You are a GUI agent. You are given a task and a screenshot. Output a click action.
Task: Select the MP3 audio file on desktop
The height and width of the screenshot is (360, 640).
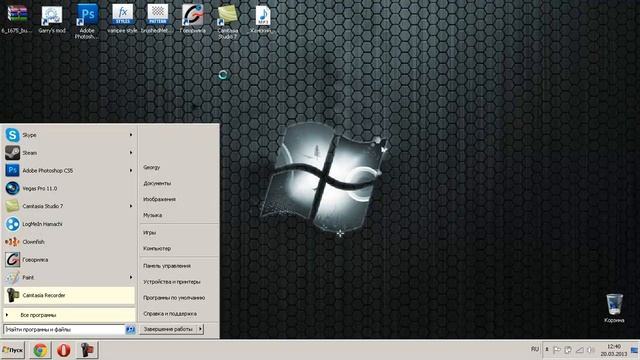click(x=262, y=19)
